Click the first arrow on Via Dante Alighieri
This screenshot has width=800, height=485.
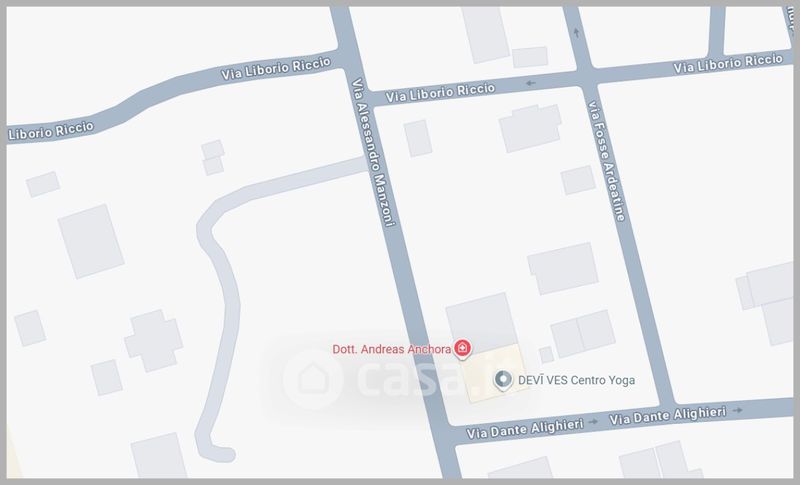coord(593,422)
